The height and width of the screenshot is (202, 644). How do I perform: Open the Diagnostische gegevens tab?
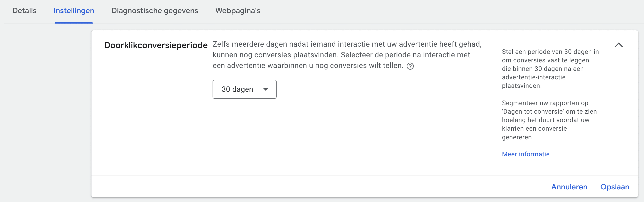pyautogui.click(x=155, y=11)
